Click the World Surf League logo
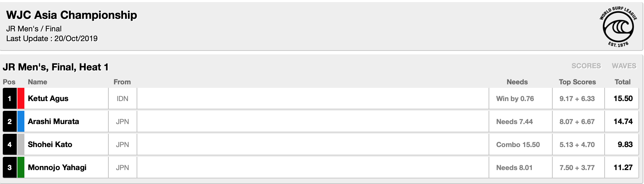 click(x=618, y=26)
